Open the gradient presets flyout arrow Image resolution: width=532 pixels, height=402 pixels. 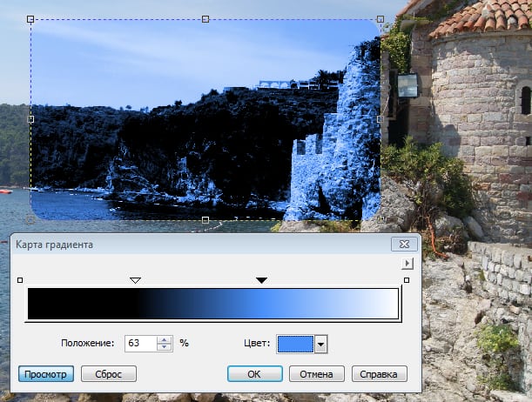click(x=406, y=263)
